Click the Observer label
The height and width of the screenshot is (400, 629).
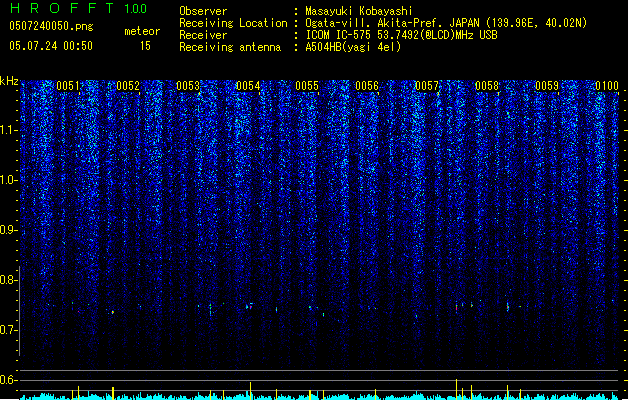coord(203,11)
